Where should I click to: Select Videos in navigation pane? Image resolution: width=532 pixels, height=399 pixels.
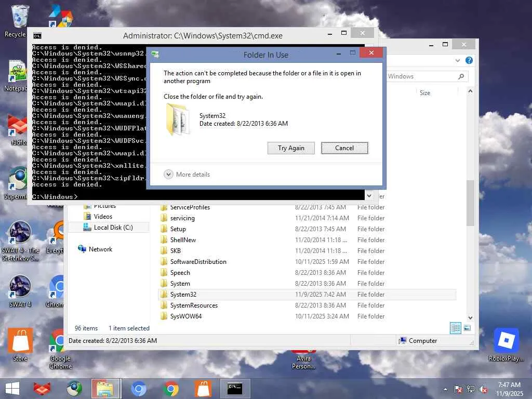pyautogui.click(x=103, y=217)
